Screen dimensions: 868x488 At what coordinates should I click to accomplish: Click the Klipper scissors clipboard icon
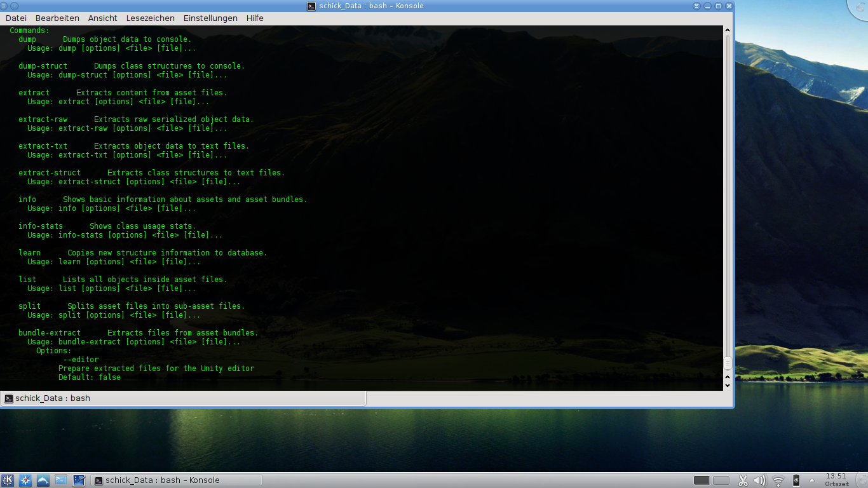[x=743, y=480]
